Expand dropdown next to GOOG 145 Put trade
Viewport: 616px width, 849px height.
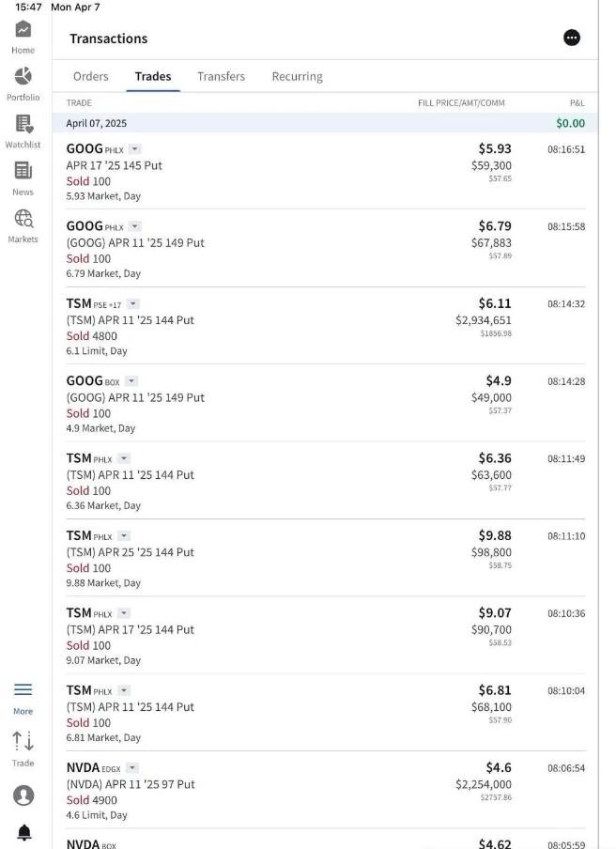135,149
